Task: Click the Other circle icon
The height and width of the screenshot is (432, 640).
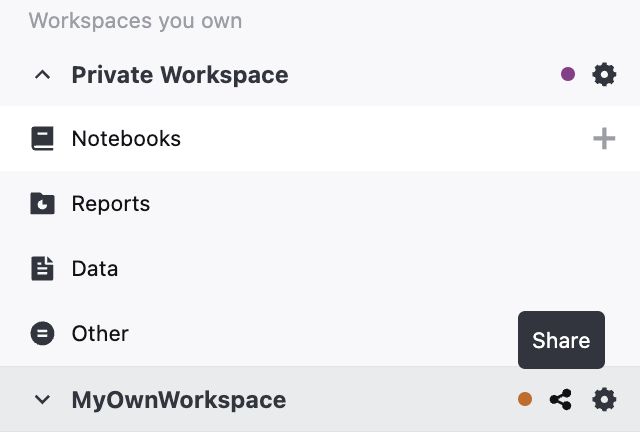Action: click(42, 334)
